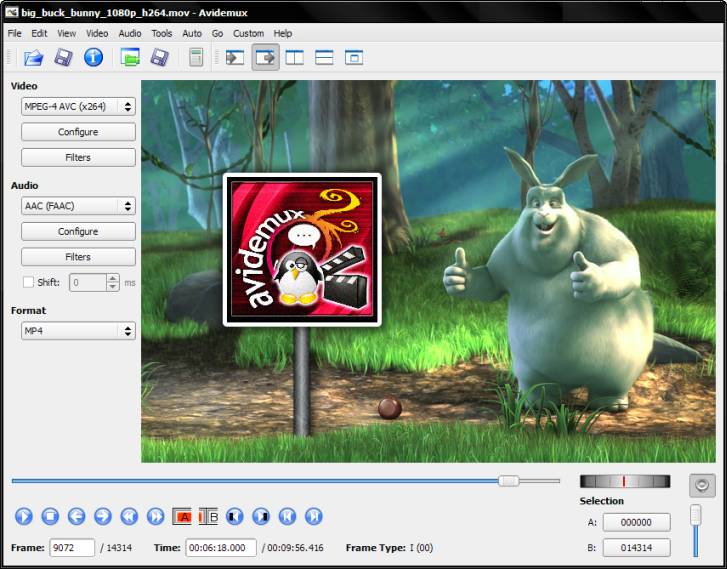Go to previous frame arrow
This screenshot has width=727, height=569.
77,516
